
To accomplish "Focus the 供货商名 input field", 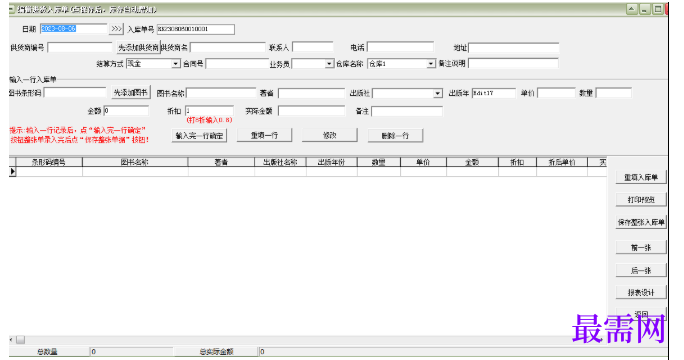I will (x=228, y=47).
